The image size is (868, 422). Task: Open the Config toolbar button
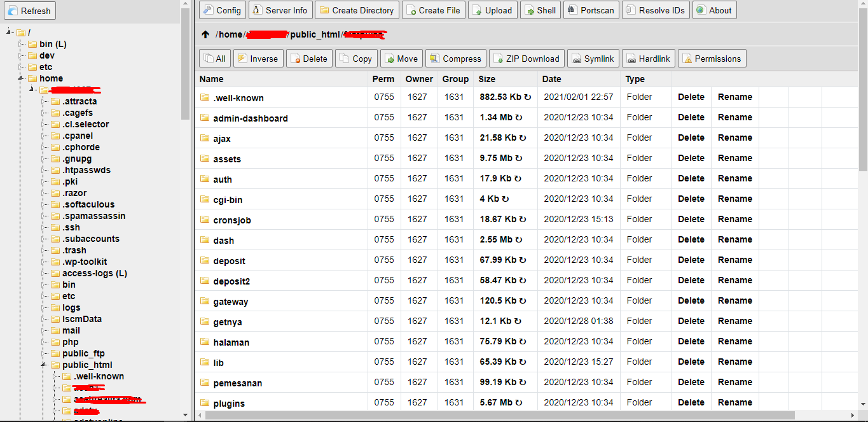pos(222,10)
